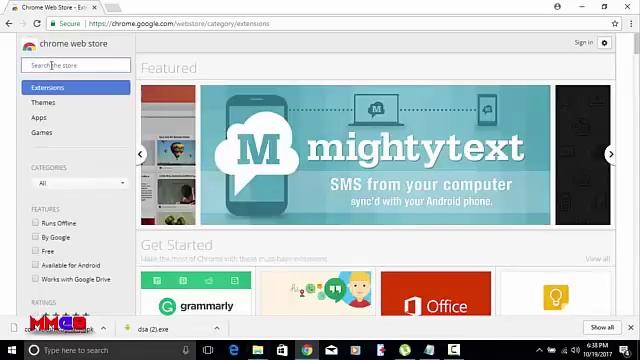Click the browser back arrow
Viewport: 640px width, 360px height.
[x=9, y=24]
